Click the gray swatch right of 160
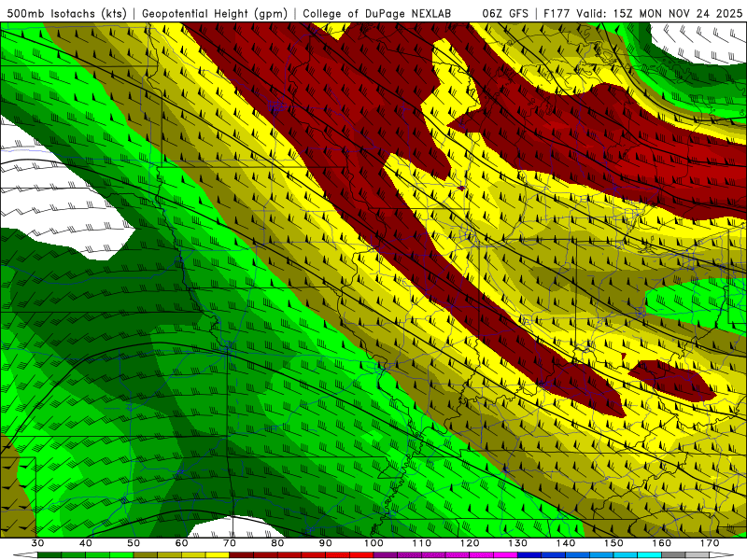Screen dimensions: 747x560 tap(673, 555)
